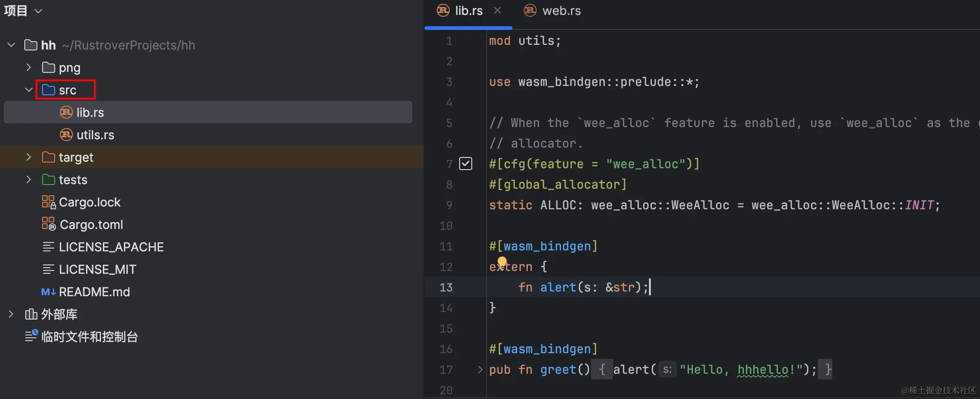Click '#[cfg(feature = "wee_alloc")]' line
Screen dimensions: 980x399
[594, 164]
